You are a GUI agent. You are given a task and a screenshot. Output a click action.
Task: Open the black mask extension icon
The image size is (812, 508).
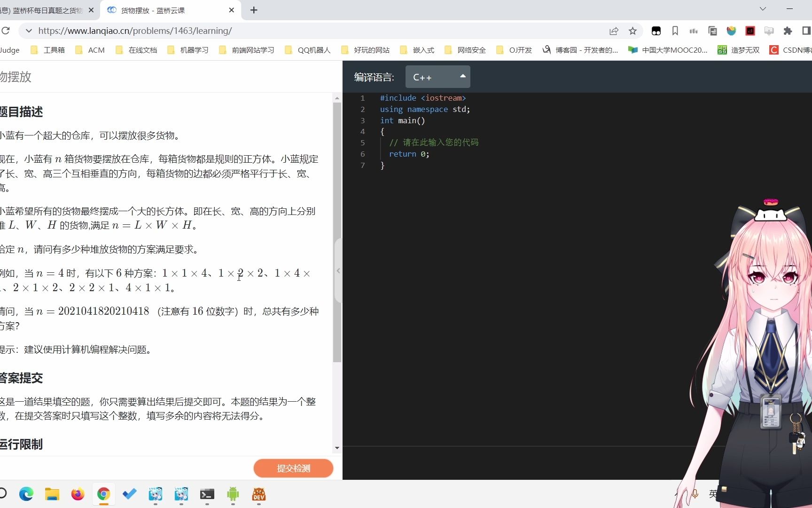pos(656,31)
